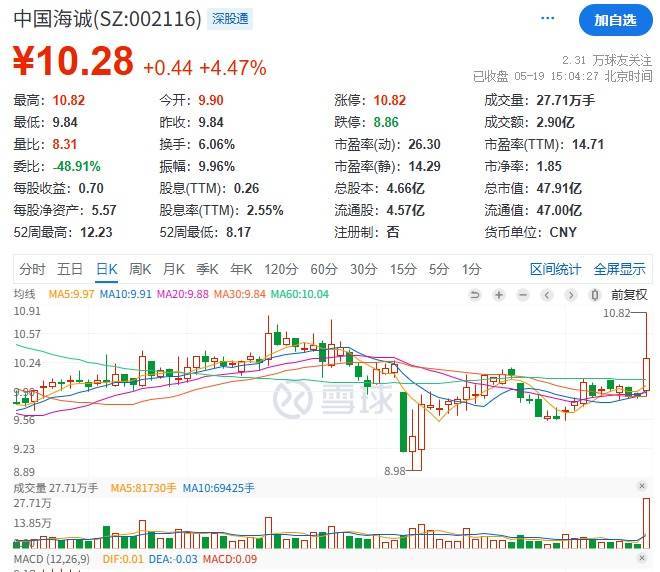Screen dimensions: 660x572
Task: Click the 深股通 badge next to stock name
Action: pyautogui.click(x=228, y=18)
